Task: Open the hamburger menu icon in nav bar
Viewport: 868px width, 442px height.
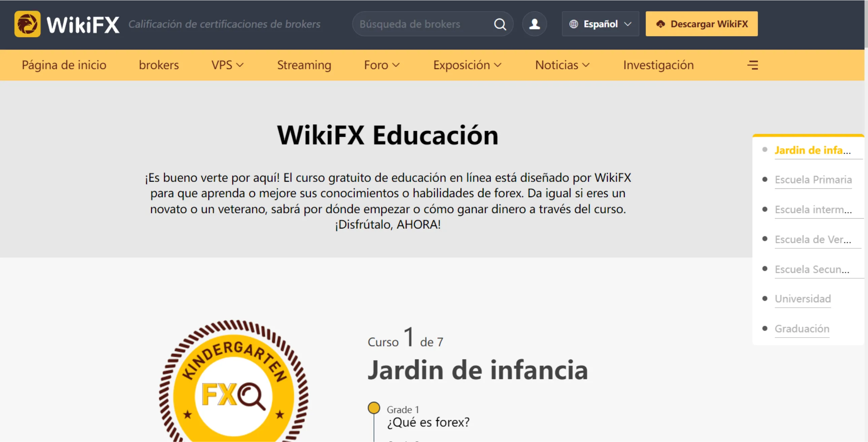Action: (x=753, y=65)
